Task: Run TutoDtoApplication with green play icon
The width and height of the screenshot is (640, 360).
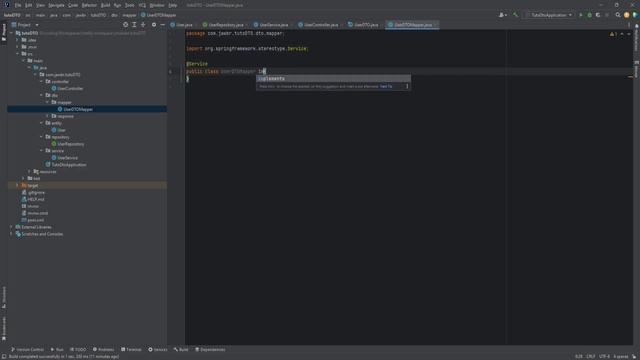Action: (x=581, y=15)
